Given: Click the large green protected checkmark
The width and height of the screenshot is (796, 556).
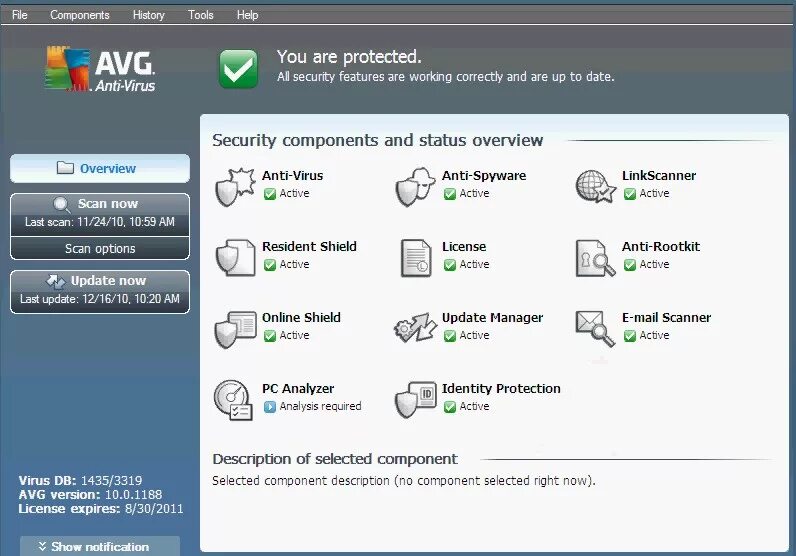Looking at the screenshot, I should coord(238,69).
